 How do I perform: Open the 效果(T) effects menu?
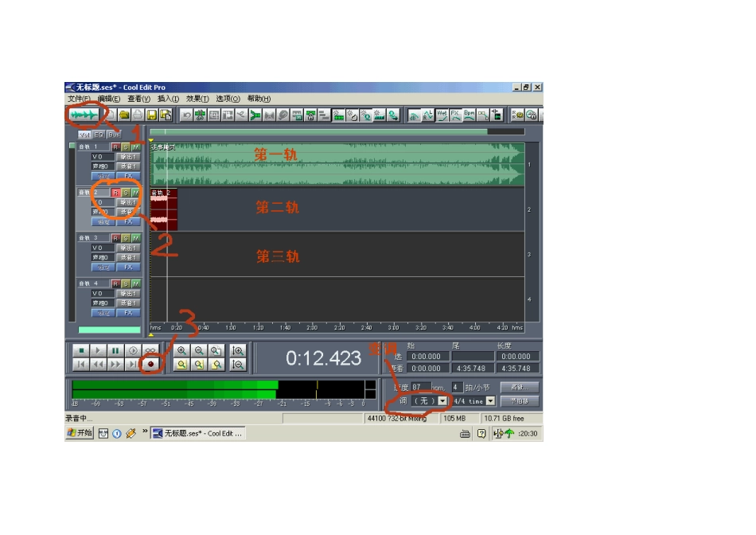coord(197,99)
